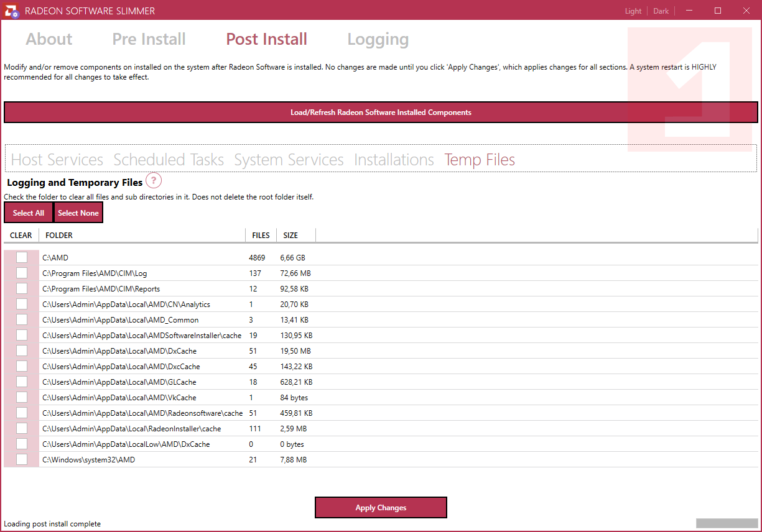Minimize the Radeon Software Slimmer window
This screenshot has height=532, width=762.
[689, 11]
